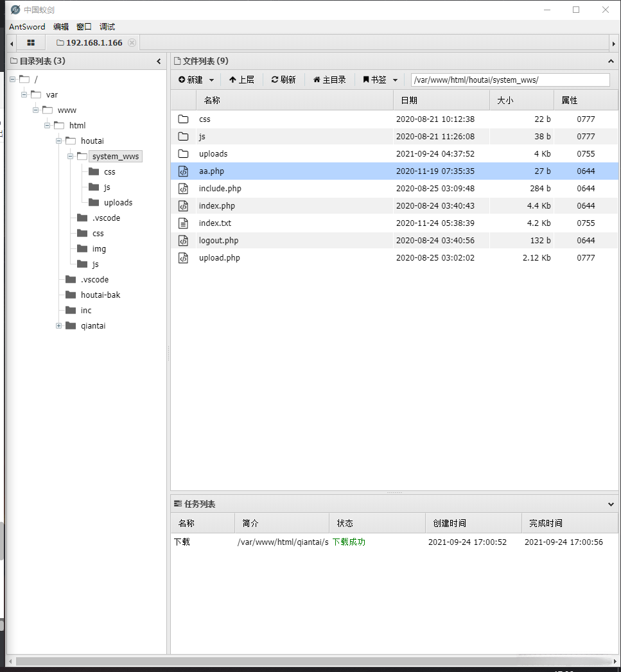Image resolution: width=621 pixels, height=672 pixels.
Task: Click the js folder icon under houtai
Action: tap(82, 264)
